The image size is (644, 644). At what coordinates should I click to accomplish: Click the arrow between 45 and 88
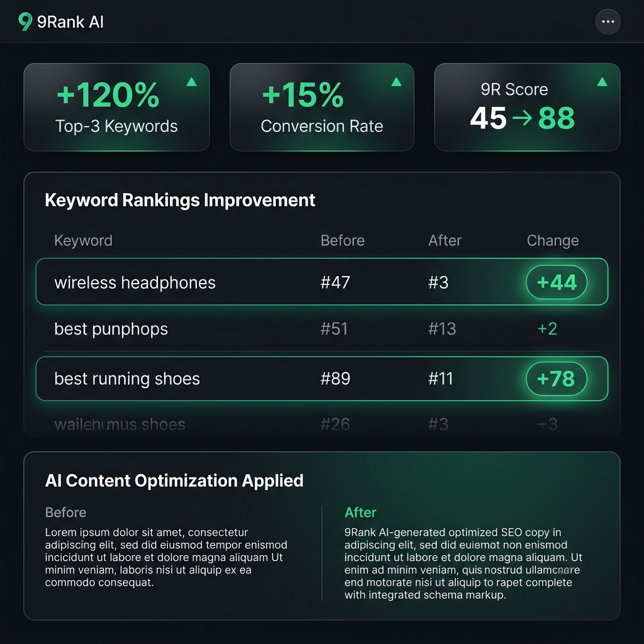click(523, 118)
